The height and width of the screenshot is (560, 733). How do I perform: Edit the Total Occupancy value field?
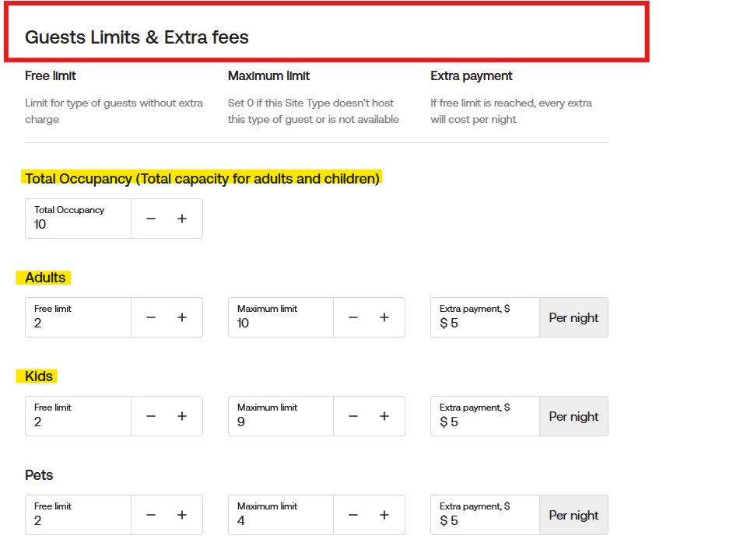pyautogui.click(x=78, y=219)
